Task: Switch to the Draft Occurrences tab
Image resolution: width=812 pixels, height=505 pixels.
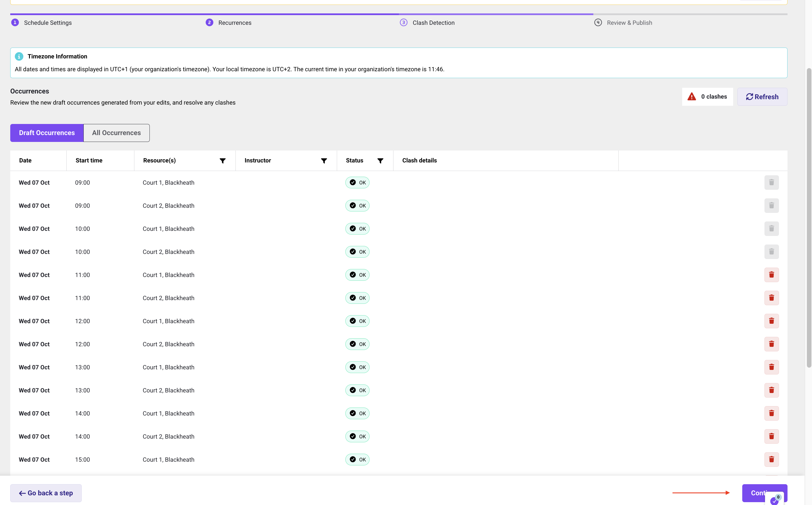Action: 47,133
